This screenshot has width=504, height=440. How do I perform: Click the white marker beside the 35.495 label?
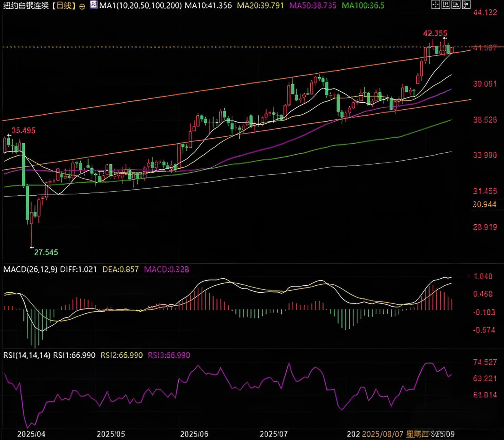tap(9, 135)
